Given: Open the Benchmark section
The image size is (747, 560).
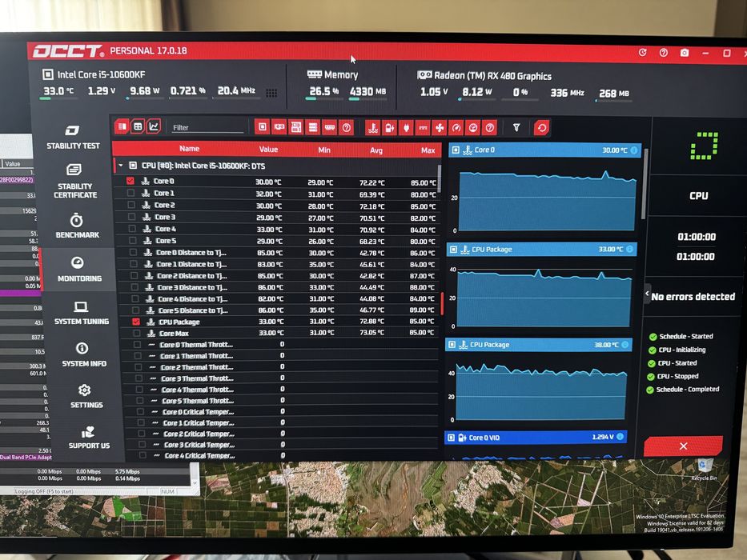Looking at the screenshot, I should pyautogui.click(x=77, y=226).
